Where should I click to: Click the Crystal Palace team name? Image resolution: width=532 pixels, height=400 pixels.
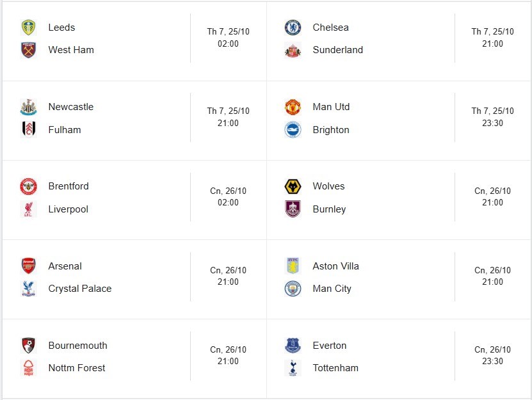(x=79, y=289)
